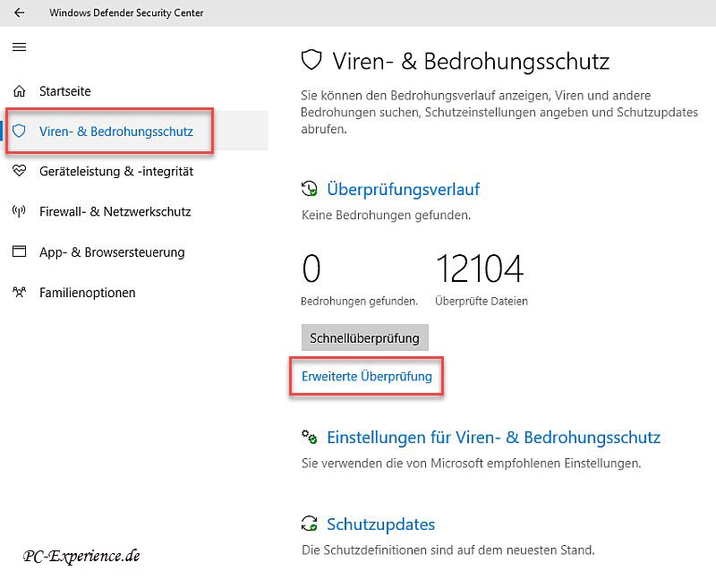Click the main 'Viren- & Bedrohungsschutz' page heading
The image size is (716, 588).
(x=471, y=61)
